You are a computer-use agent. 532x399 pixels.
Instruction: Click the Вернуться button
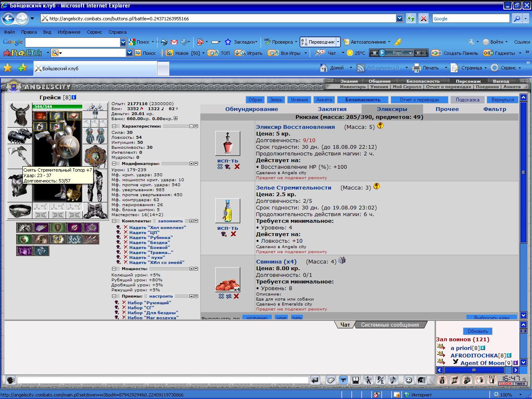point(502,100)
